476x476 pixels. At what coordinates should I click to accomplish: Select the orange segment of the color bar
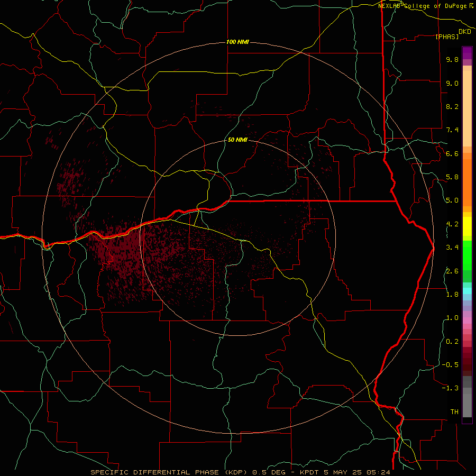467,182
